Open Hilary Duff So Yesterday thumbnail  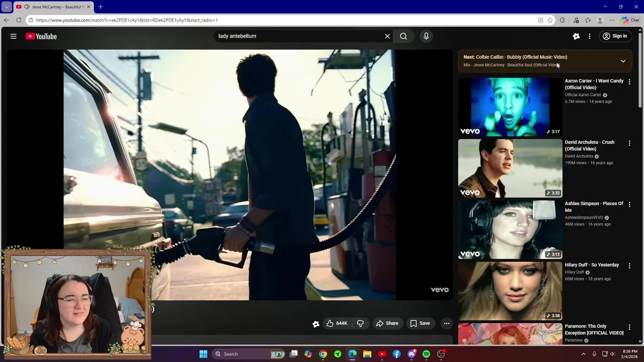pos(510,291)
